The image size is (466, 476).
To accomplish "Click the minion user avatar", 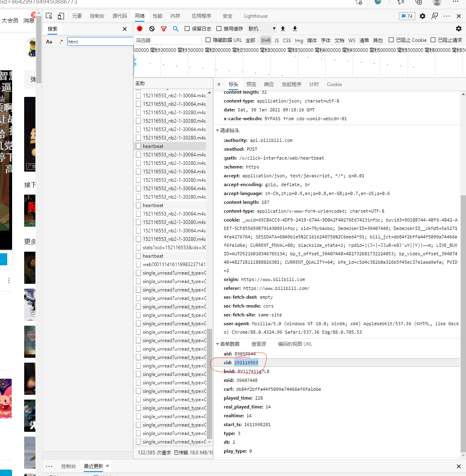I will (x=30, y=48).
